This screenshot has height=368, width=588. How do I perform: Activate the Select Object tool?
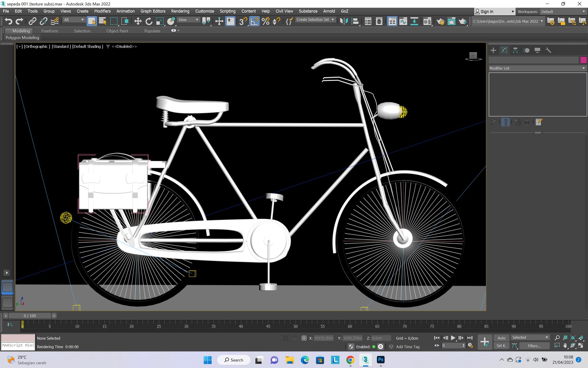[92, 21]
